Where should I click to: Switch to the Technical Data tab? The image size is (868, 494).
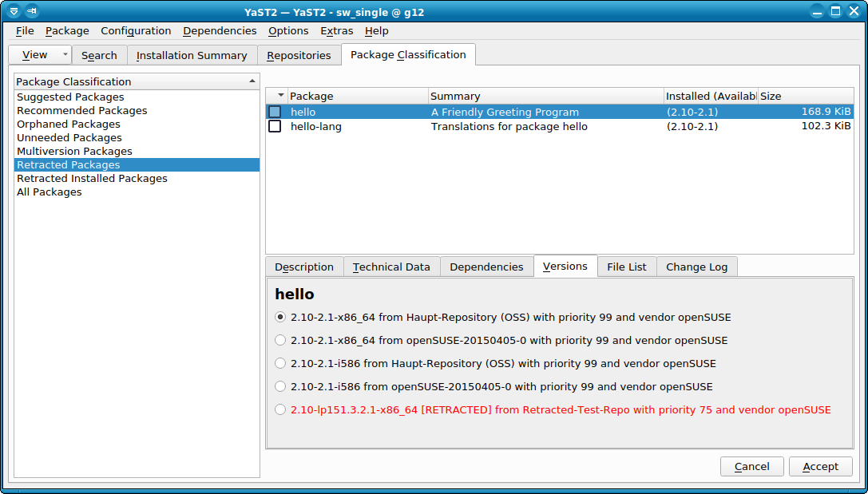point(391,267)
